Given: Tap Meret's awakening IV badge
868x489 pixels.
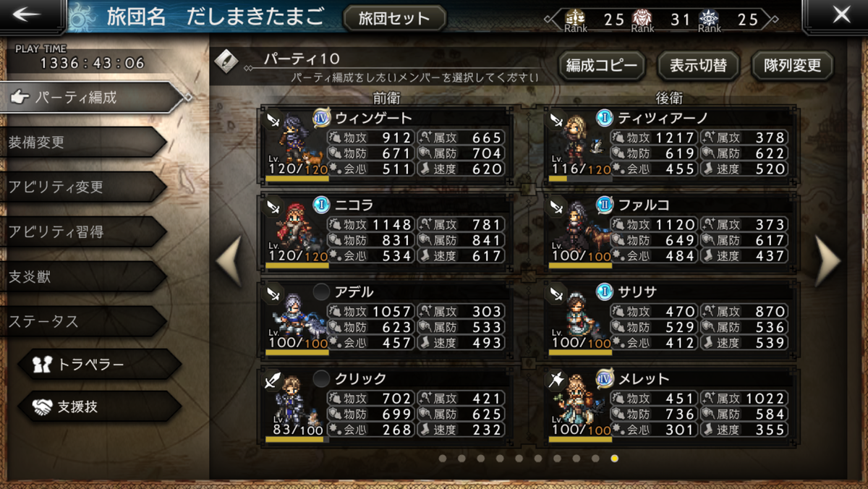Looking at the screenshot, I should pyautogui.click(x=605, y=378).
